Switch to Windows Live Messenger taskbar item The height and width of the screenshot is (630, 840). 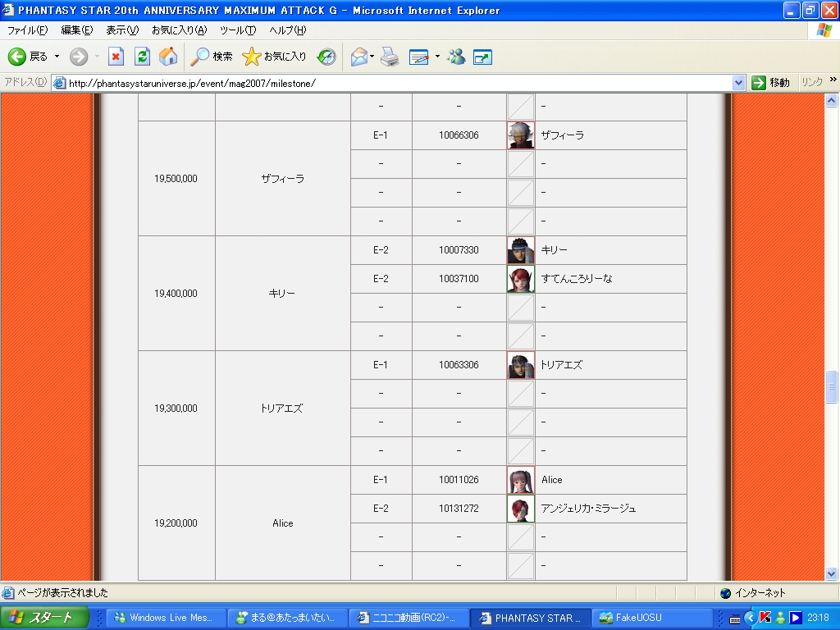(x=165, y=618)
